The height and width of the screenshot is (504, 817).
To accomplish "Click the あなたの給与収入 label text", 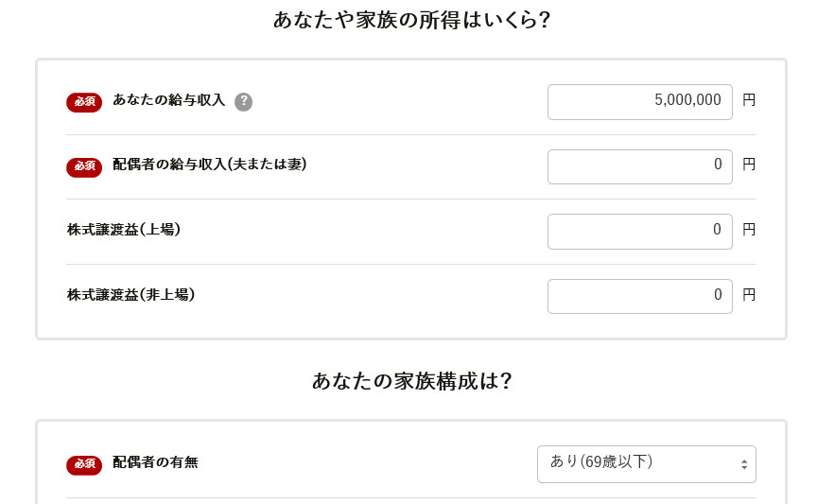I will [x=169, y=99].
